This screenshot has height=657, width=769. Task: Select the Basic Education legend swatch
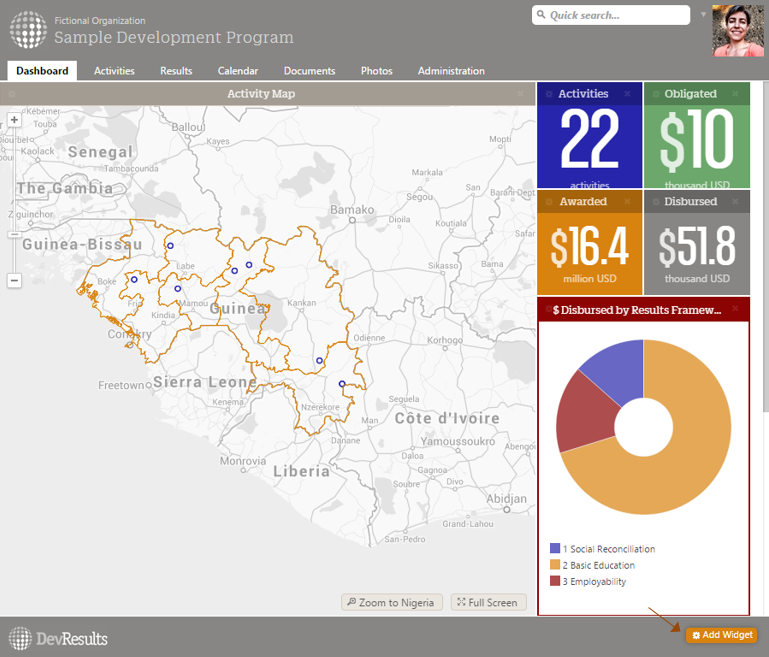pos(555,564)
